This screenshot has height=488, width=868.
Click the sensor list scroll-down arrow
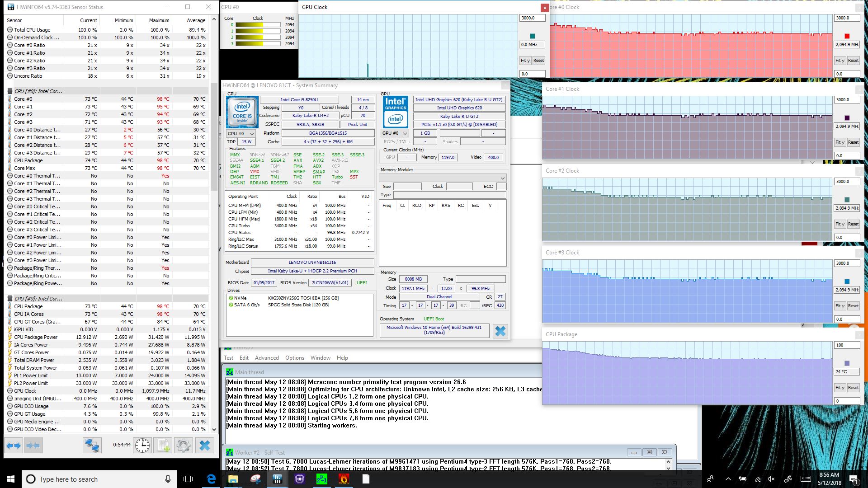pyautogui.click(x=214, y=430)
